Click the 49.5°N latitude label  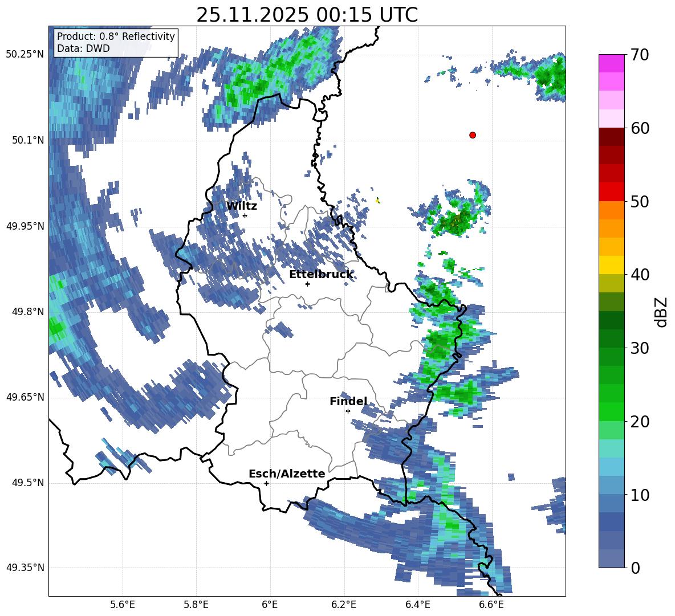point(27,483)
